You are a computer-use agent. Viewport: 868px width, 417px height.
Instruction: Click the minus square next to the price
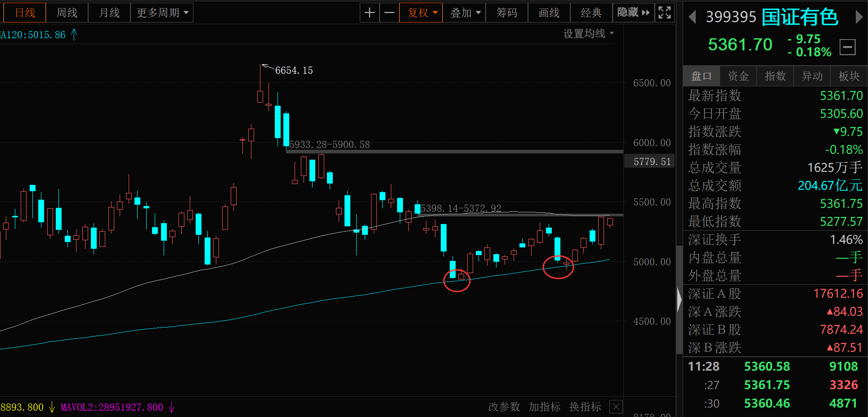(847, 47)
